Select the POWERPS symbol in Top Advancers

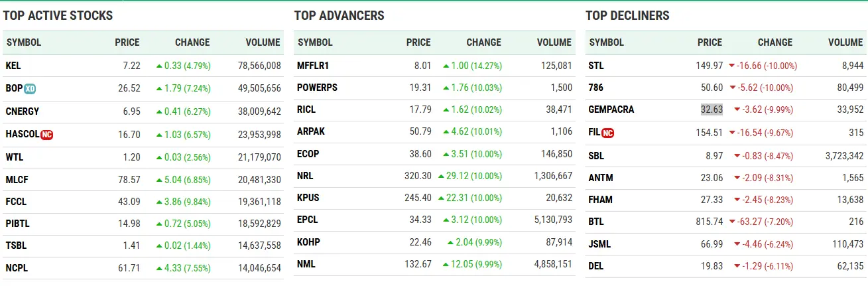(x=317, y=88)
